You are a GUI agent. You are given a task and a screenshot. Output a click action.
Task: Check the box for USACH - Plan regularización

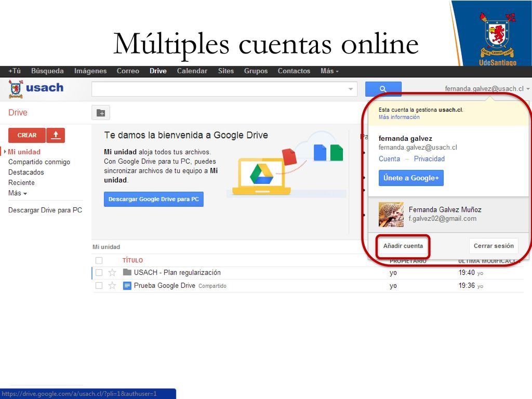click(99, 272)
